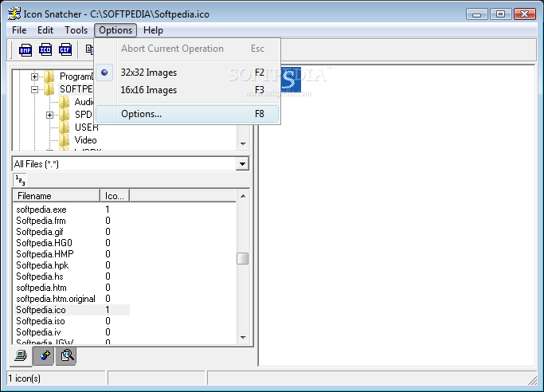Open the Options... menu entry
This screenshot has height=392, width=544.
(187, 114)
